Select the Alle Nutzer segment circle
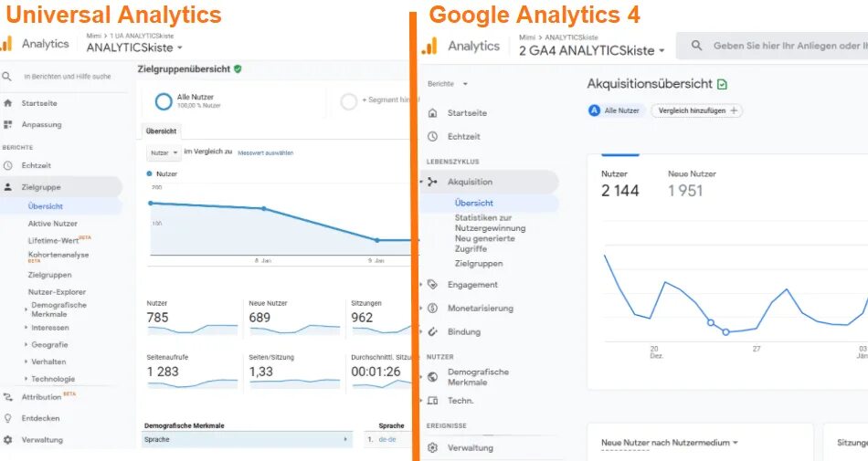 164,101
